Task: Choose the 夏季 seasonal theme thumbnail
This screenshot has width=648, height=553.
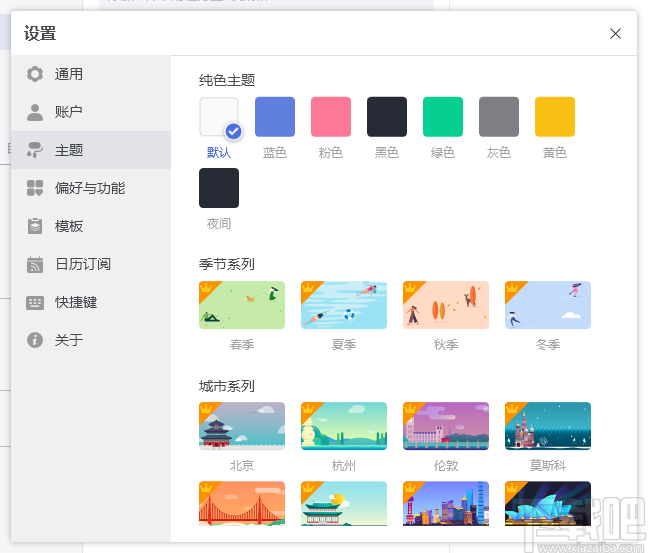Action: coord(344,305)
